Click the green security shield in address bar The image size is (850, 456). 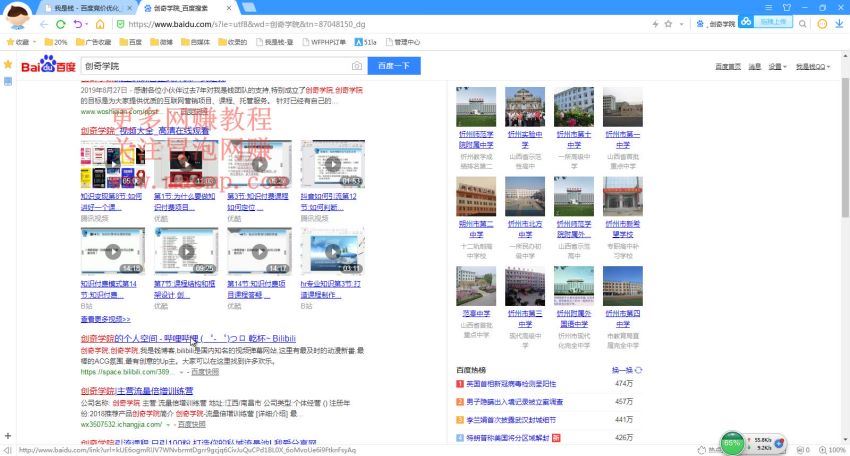click(x=120, y=24)
